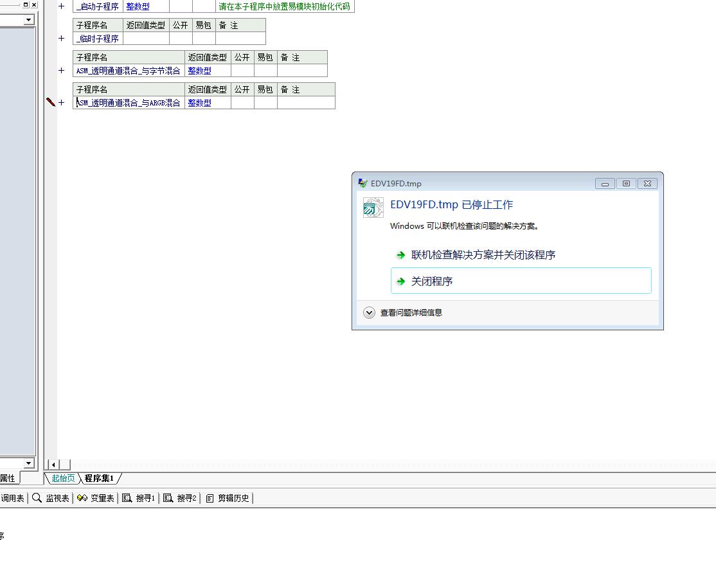Click the message Windows 可以联机检查该问题的解决方案
This screenshot has width=716, height=588.
465,226
